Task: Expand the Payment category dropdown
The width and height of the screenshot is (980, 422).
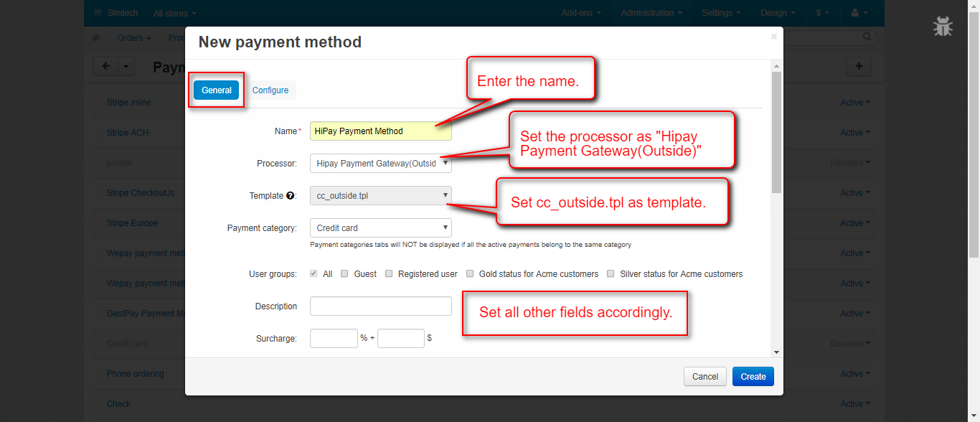Action: click(381, 228)
